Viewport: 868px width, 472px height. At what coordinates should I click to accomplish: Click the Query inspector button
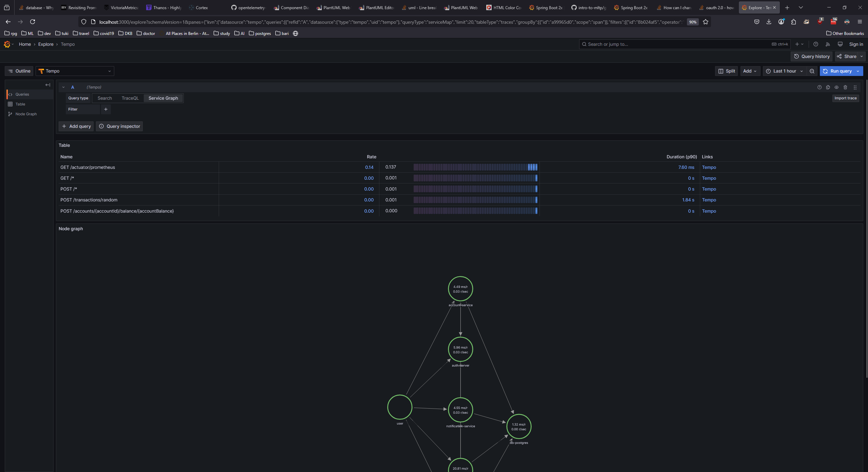coord(119,126)
